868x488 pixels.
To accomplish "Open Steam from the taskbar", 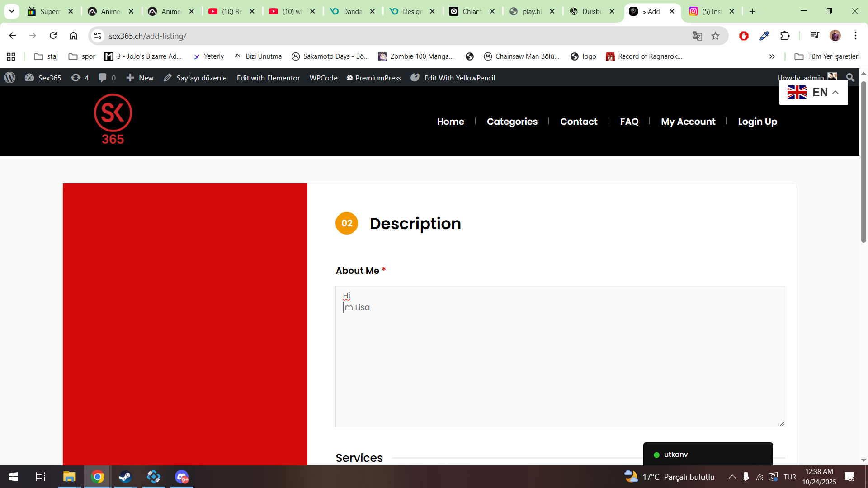I will pos(125,477).
